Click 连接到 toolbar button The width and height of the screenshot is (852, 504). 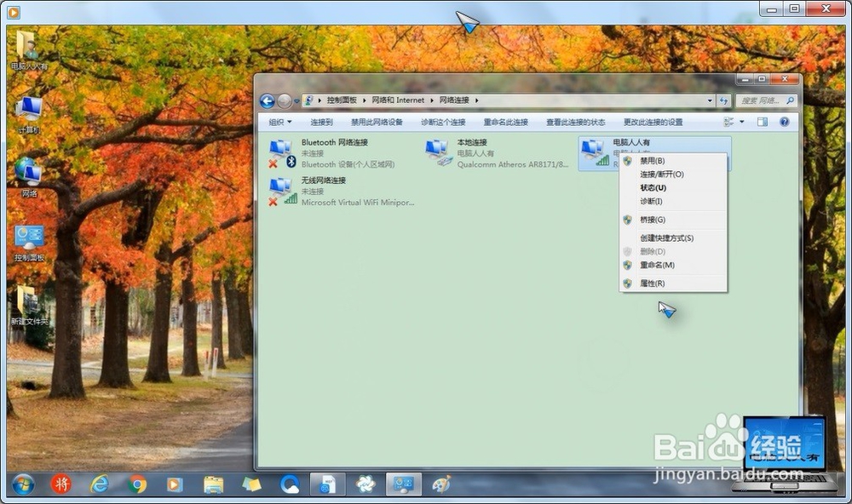(321, 123)
